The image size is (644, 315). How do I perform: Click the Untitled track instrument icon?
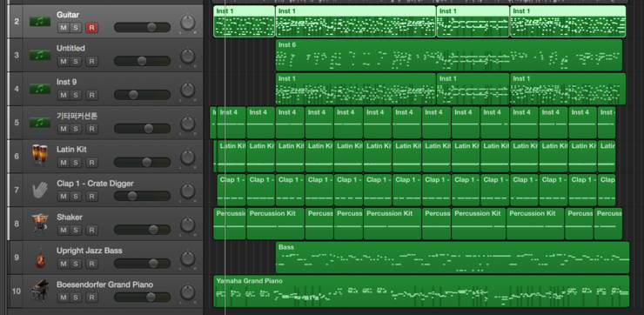tap(40, 55)
